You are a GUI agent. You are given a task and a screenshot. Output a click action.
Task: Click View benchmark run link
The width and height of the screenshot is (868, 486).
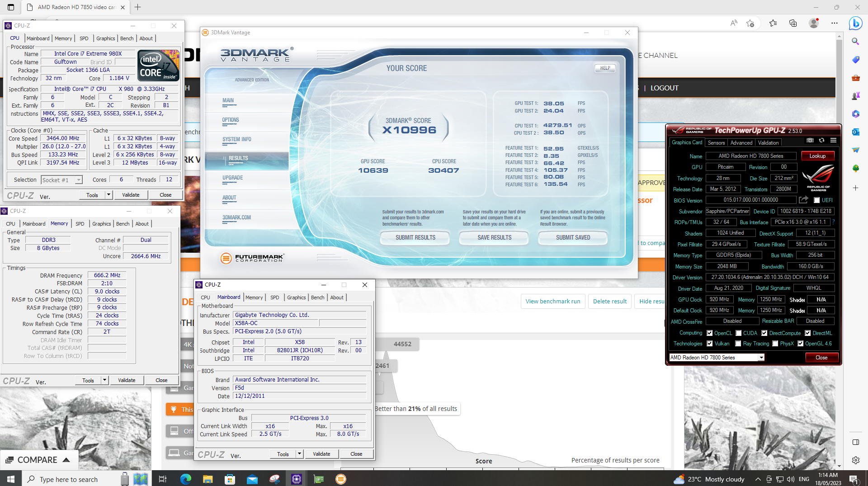(x=553, y=302)
